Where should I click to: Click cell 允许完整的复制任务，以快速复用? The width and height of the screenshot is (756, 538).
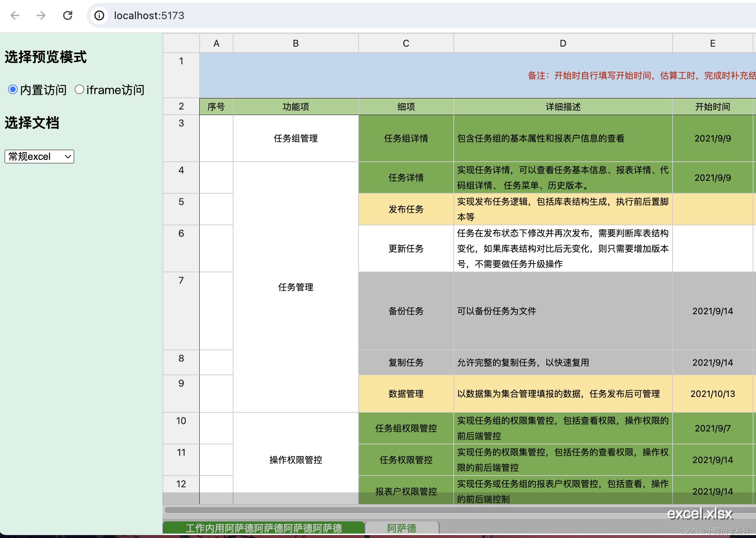[x=563, y=362]
